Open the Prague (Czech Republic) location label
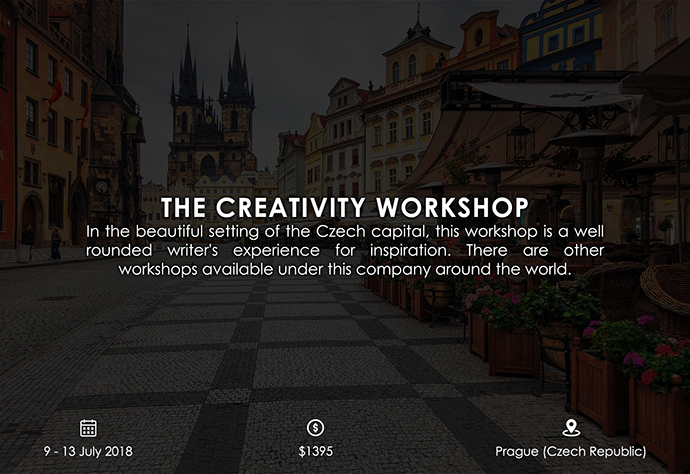This screenshot has width=690, height=474. [571, 451]
